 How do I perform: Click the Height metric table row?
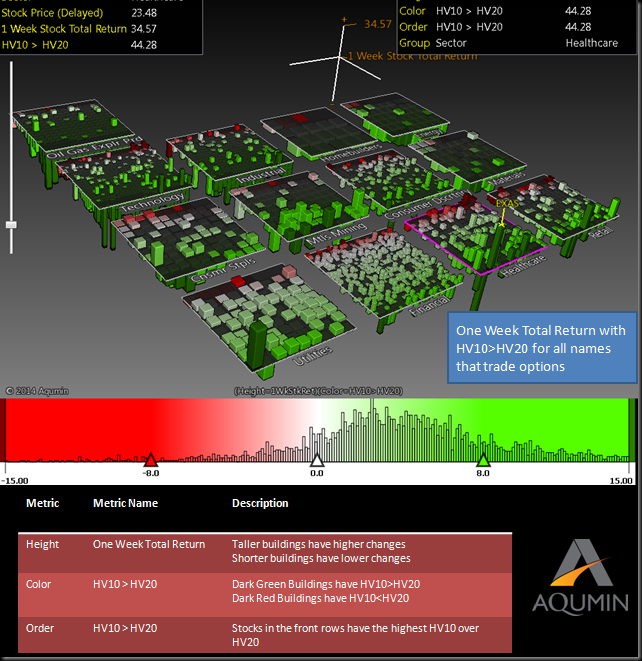point(265,553)
